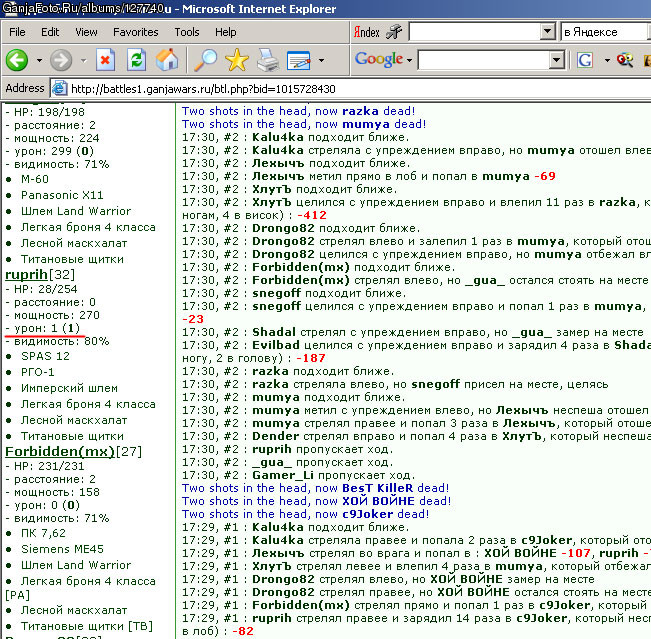The image size is (651, 639).
Task: Open the View menu
Action: click(86, 32)
